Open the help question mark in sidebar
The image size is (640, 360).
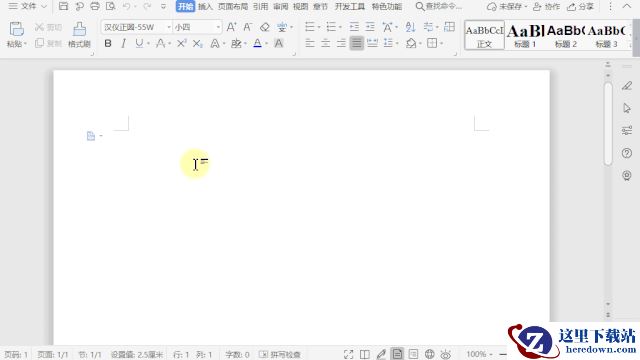627,153
